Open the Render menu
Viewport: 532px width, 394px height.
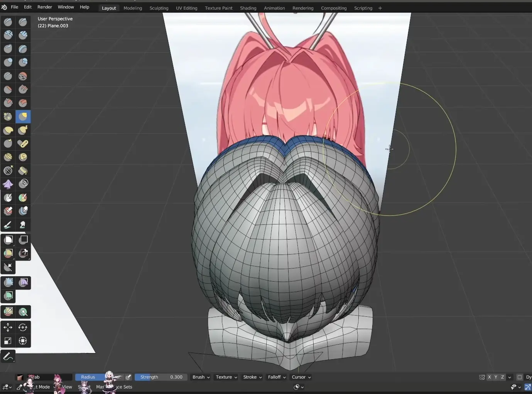coord(44,7)
